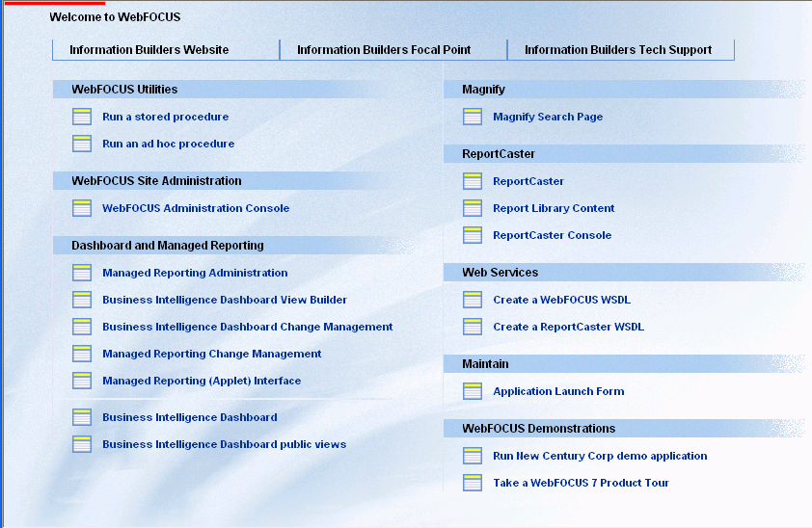Click icon beside Managed Reporting Change Management
Image resolution: width=812 pixels, height=528 pixels.
pyautogui.click(x=82, y=354)
